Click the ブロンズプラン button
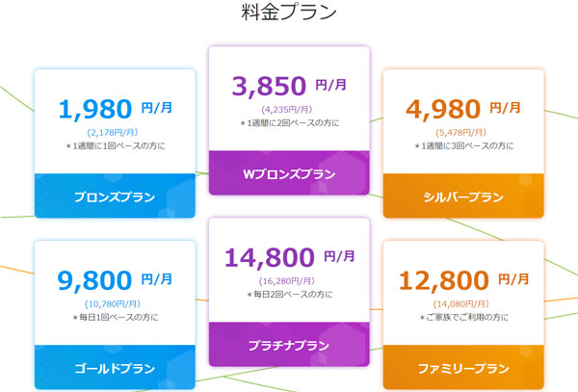The height and width of the screenshot is (392, 578). [115, 196]
